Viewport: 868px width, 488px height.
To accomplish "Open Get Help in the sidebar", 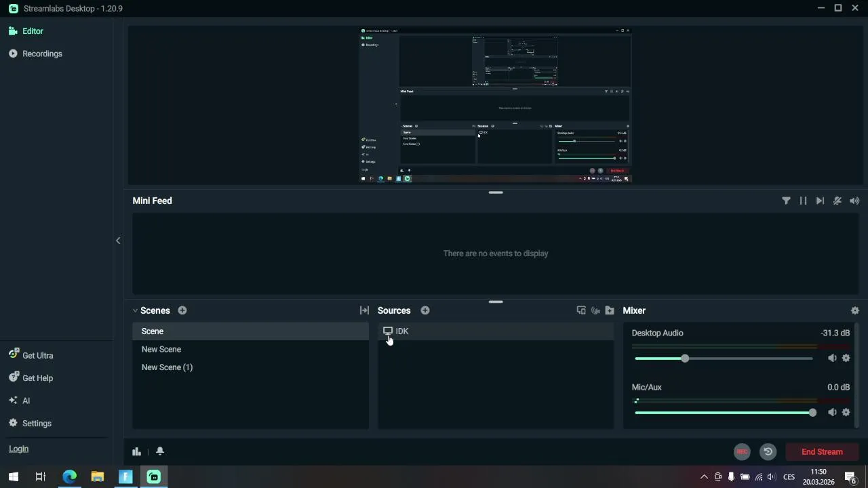I will (x=31, y=378).
